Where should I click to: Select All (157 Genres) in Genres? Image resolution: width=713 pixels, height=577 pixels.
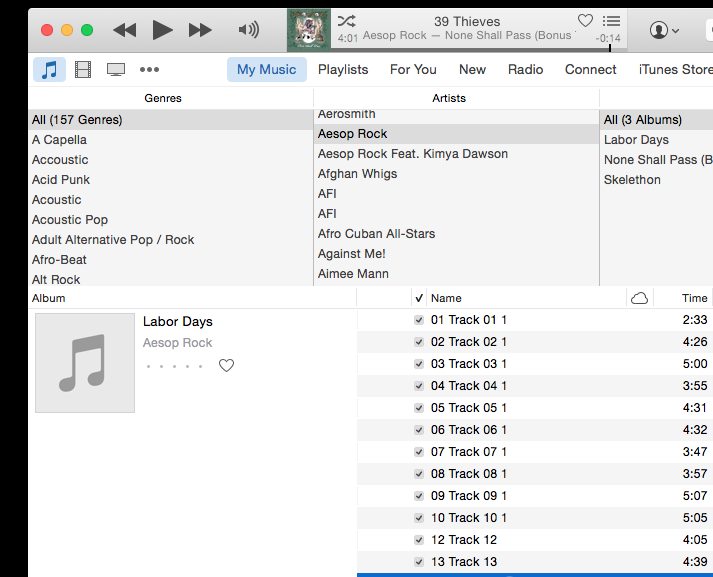click(171, 120)
